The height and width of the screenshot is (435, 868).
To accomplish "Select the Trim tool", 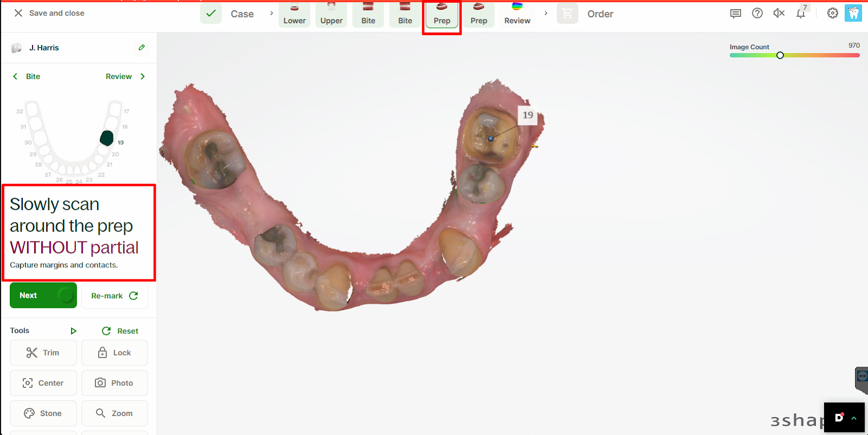I will [43, 353].
